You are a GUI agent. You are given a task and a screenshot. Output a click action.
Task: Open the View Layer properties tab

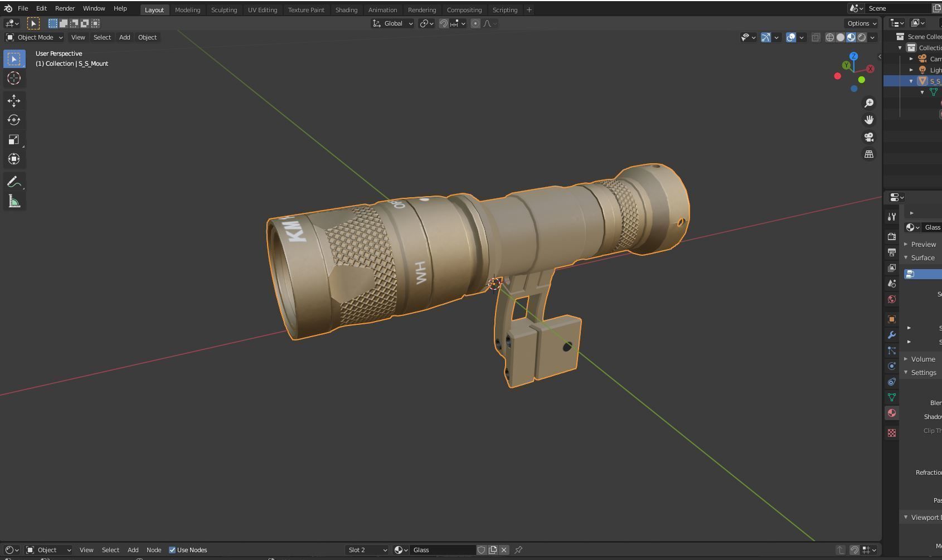tap(892, 268)
